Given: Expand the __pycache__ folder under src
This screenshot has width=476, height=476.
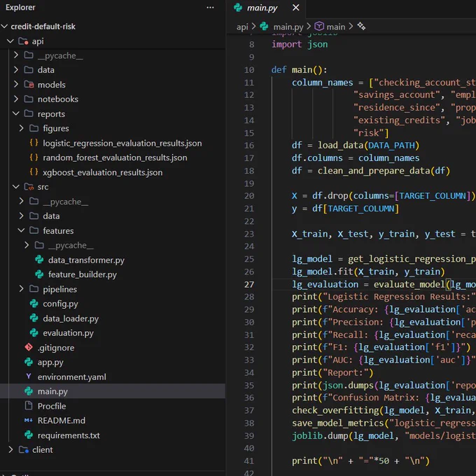Looking at the screenshot, I should [x=21, y=202].
